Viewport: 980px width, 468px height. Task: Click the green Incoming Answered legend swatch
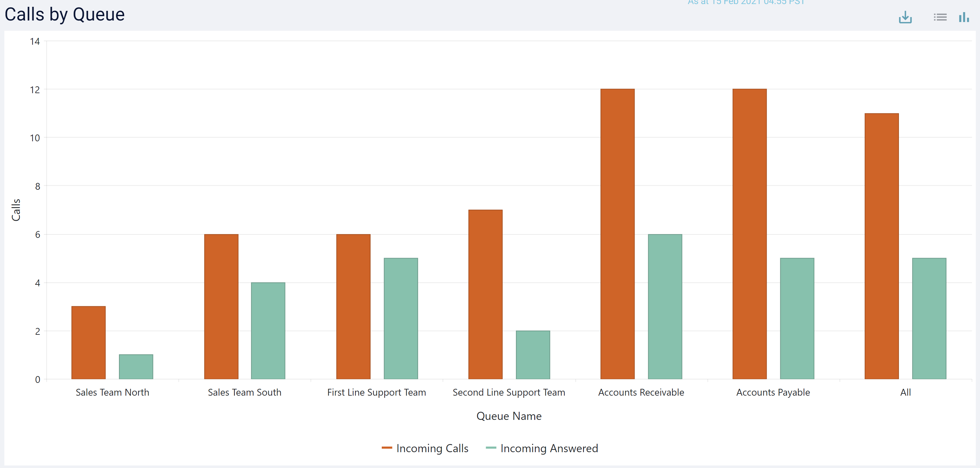pyautogui.click(x=491, y=448)
